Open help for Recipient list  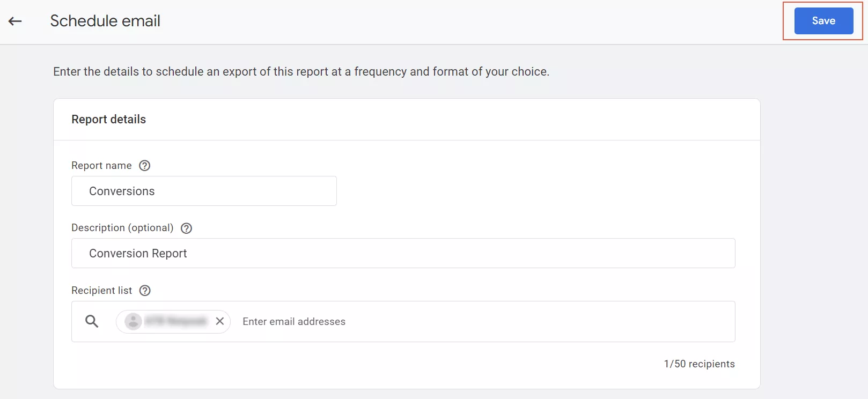pyautogui.click(x=145, y=290)
